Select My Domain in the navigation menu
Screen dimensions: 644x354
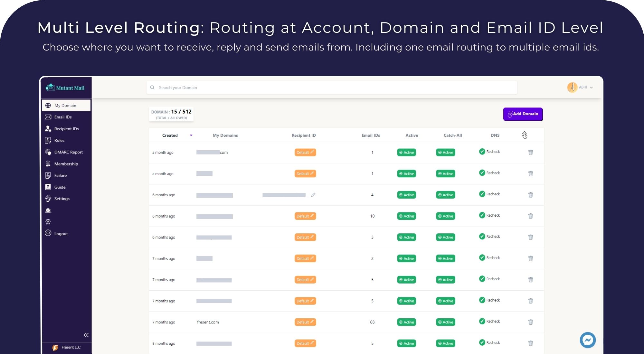pyautogui.click(x=65, y=105)
